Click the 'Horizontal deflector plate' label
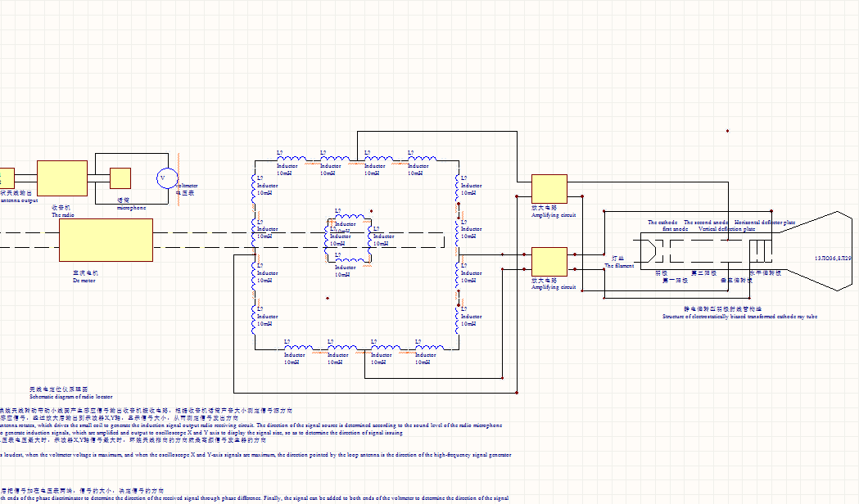 coord(765,223)
